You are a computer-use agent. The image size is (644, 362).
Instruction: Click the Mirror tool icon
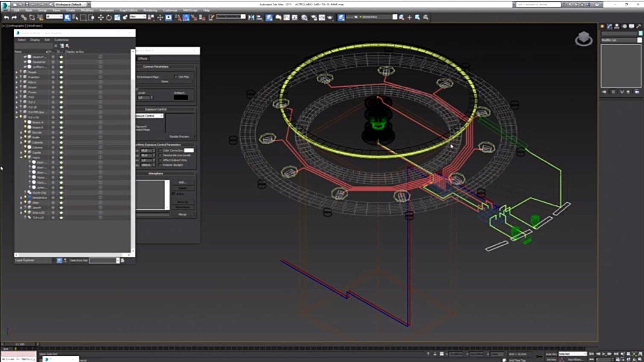(252, 18)
